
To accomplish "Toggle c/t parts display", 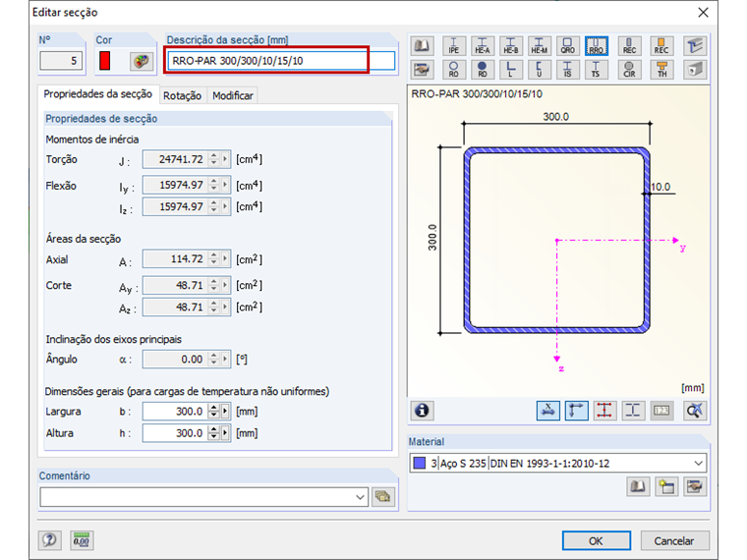I will 633,411.
